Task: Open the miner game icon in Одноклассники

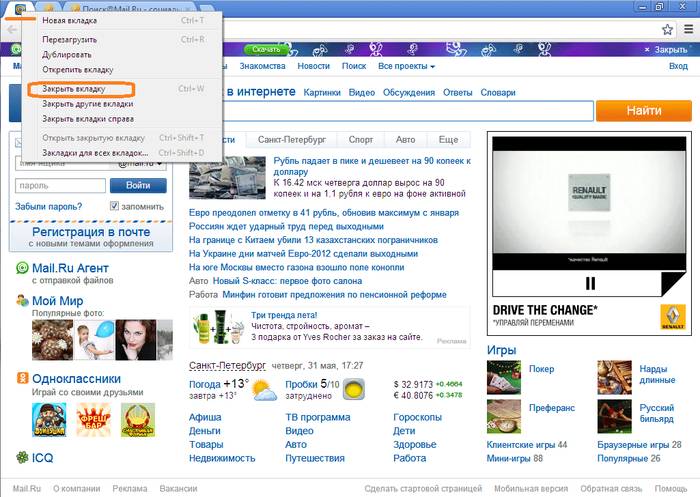Action: [49, 420]
